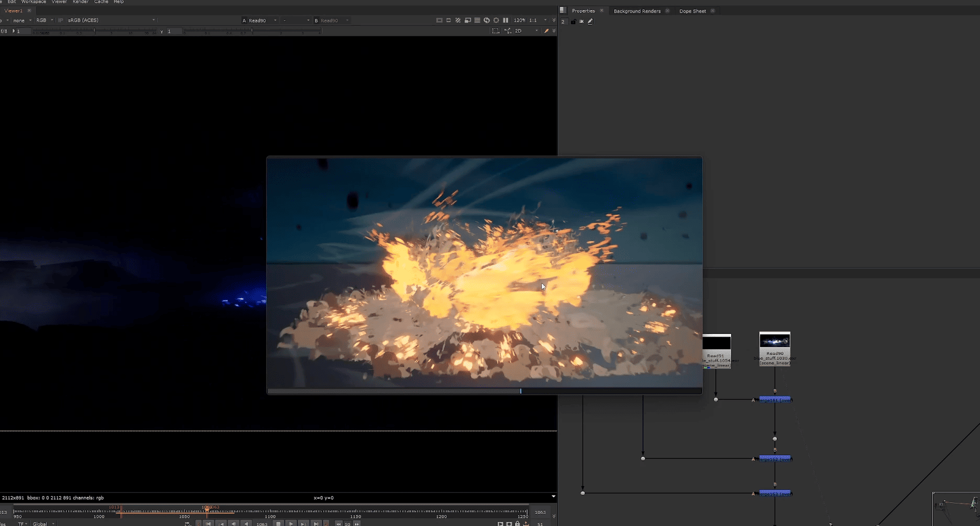Click the last frame field showing 1063

click(x=540, y=512)
